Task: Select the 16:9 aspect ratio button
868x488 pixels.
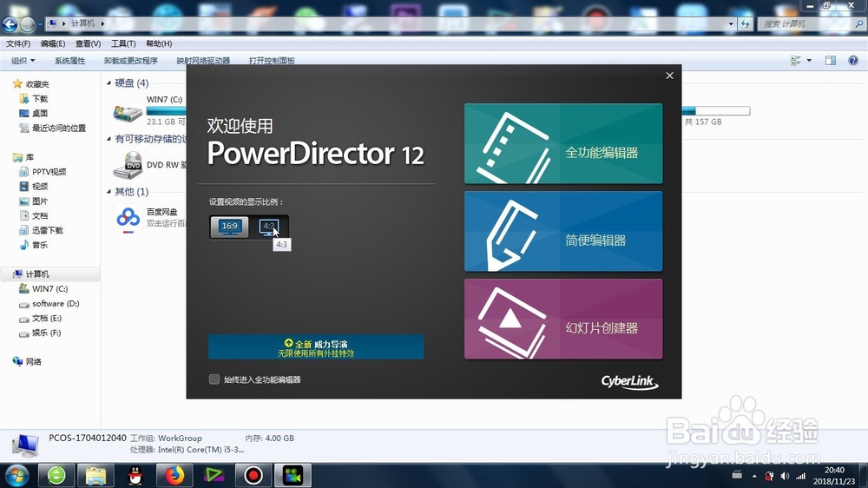Action: pyautogui.click(x=230, y=227)
